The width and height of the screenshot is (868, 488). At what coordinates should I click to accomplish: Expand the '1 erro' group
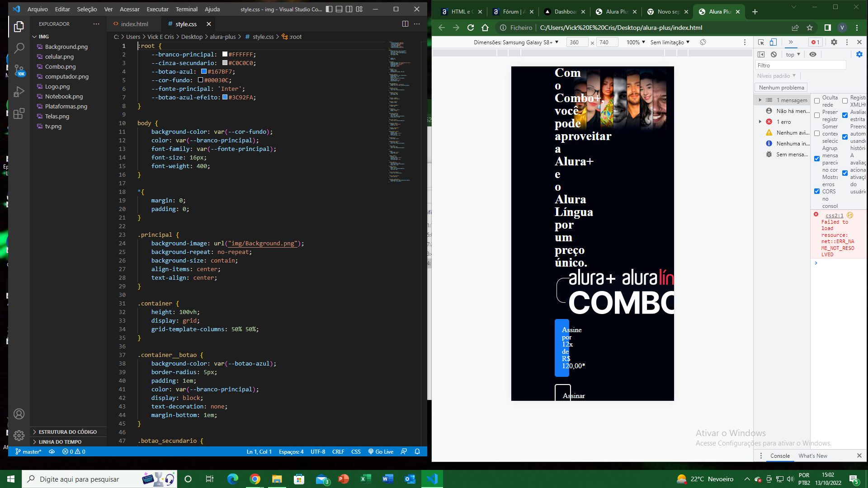tap(760, 122)
